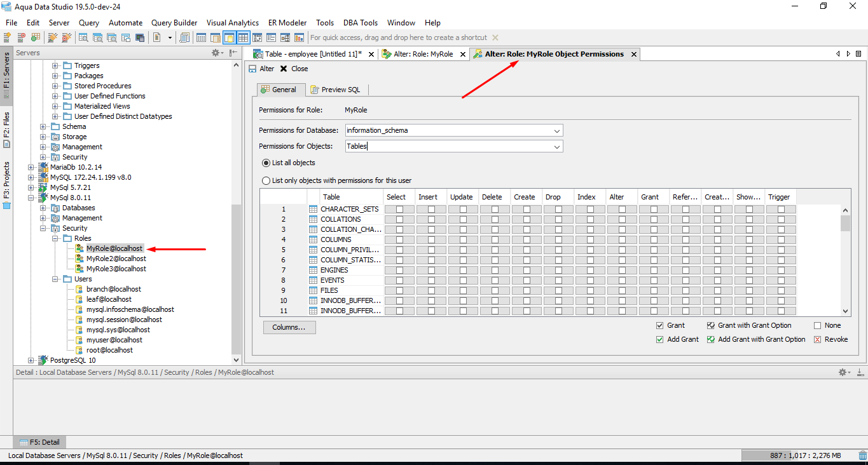The height and width of the screenshot is (465, 868).
Task: Click the tab scroll left arrow
Action: pyautogui.click(x=838, y=54)
